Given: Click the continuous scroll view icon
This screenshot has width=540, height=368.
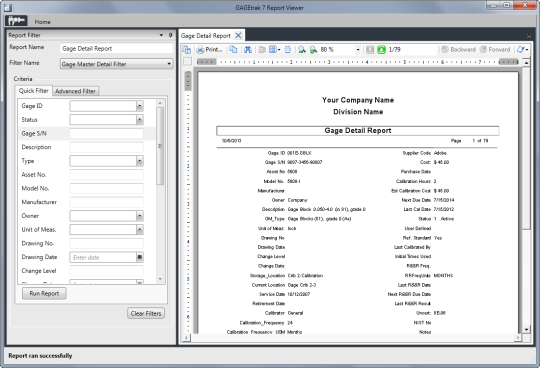Looking at the screenshot, I should click(x=288, y=50).
